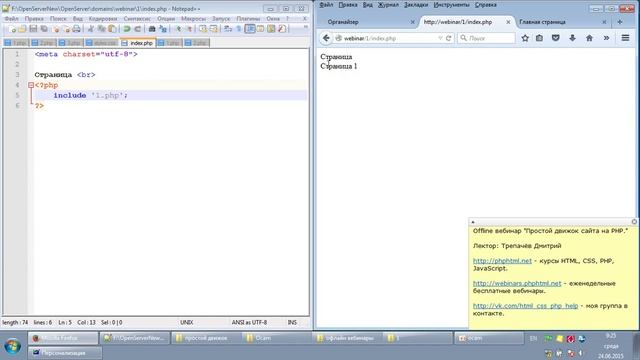This screenshot has width=640, height=360.
Task: Open a new Firefox tab with plus
Action: pyautogui.click(x=620, y=22)
